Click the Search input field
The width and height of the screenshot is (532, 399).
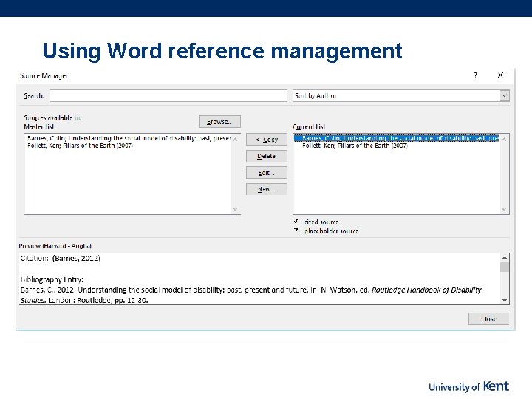(168, 95)
